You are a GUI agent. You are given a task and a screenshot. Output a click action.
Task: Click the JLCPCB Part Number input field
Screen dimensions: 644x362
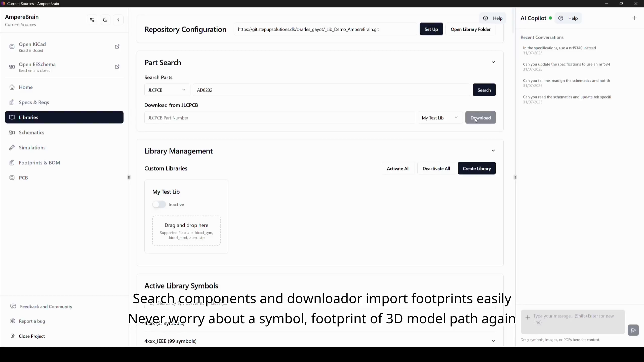[x=280, y=118]
